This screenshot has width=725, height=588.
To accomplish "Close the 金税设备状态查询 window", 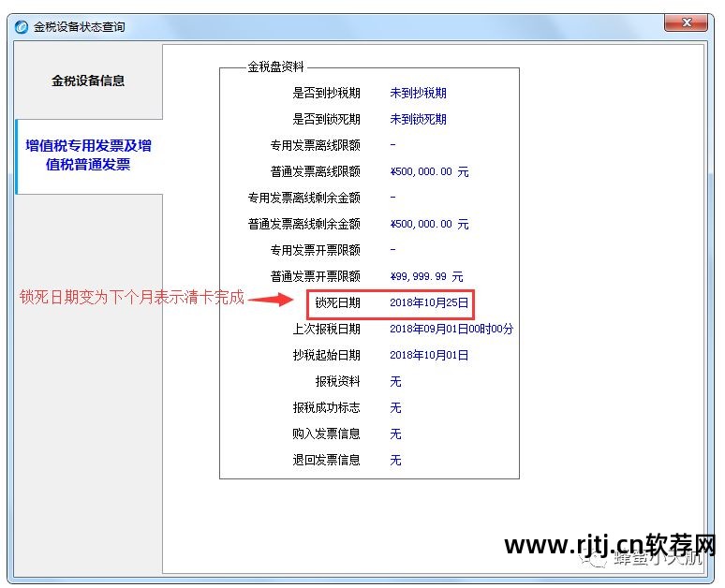I will pos(686,22).
